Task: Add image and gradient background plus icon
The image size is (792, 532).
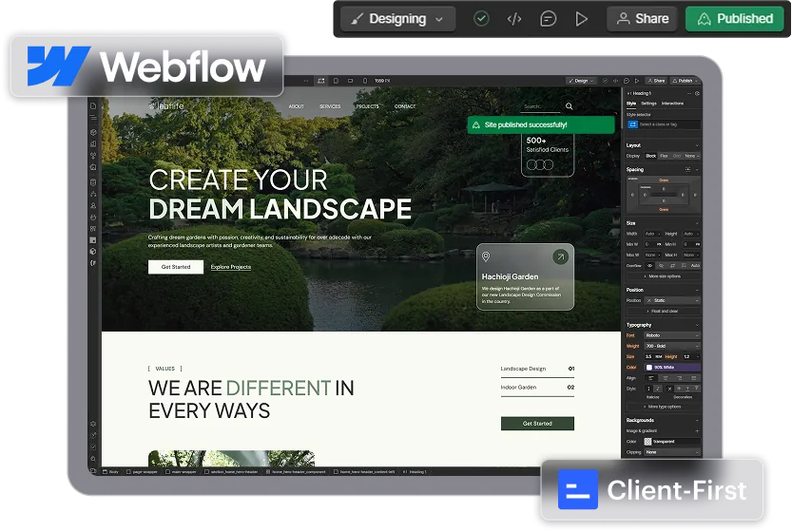Action: click(x=697, y=431)
